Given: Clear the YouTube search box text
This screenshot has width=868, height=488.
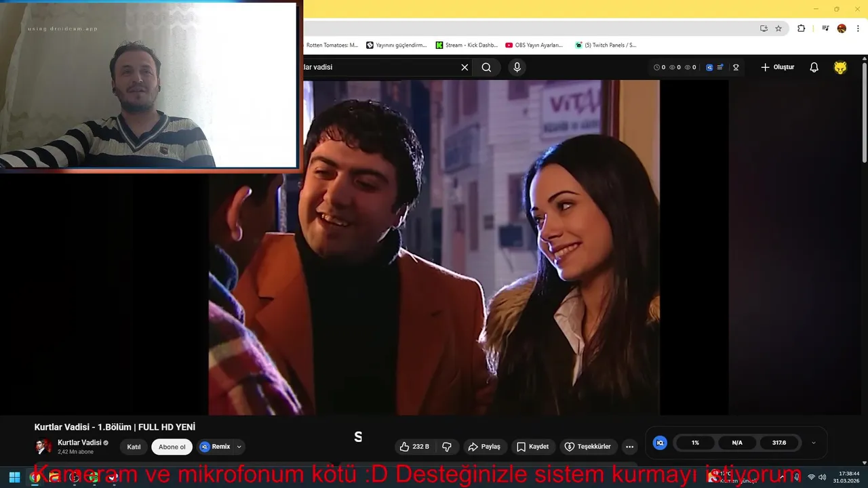Looking at the screenshot, I should click(x=465, y=67).
